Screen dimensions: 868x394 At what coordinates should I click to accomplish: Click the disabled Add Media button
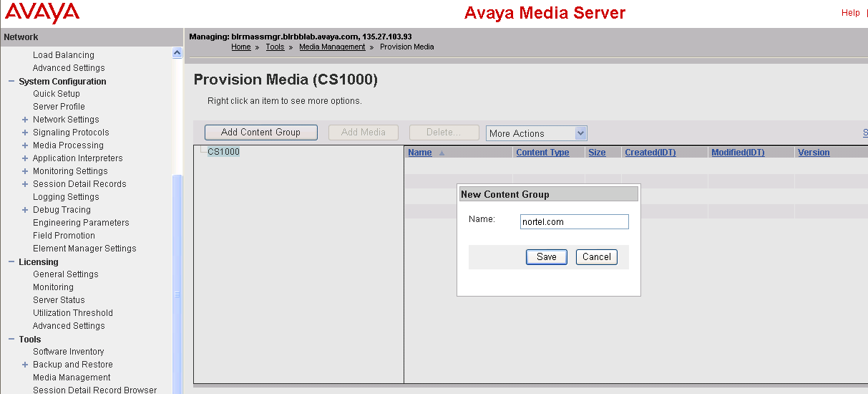[364, 133]
